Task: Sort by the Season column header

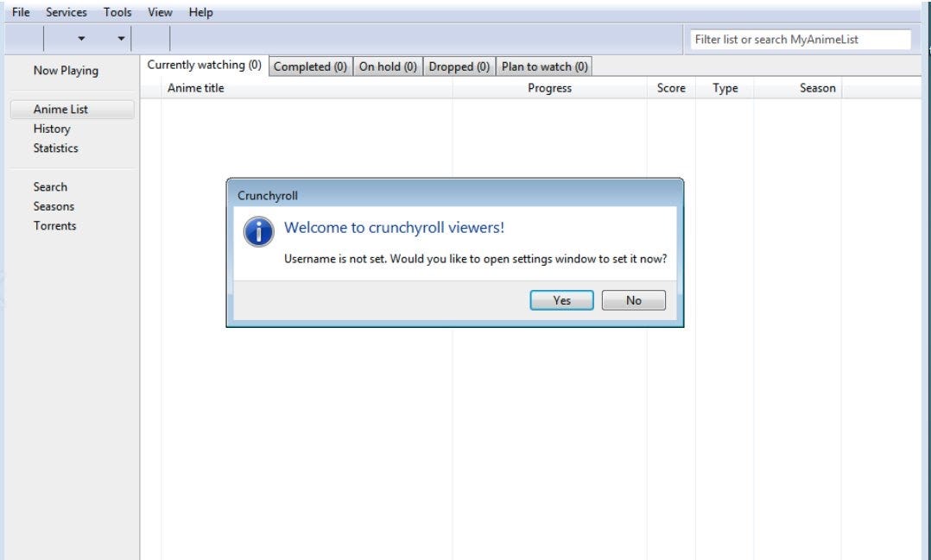Action: pos(797,88)
